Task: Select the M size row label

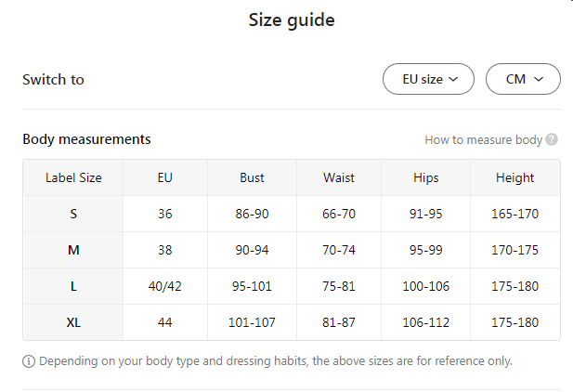Action: 73,250
